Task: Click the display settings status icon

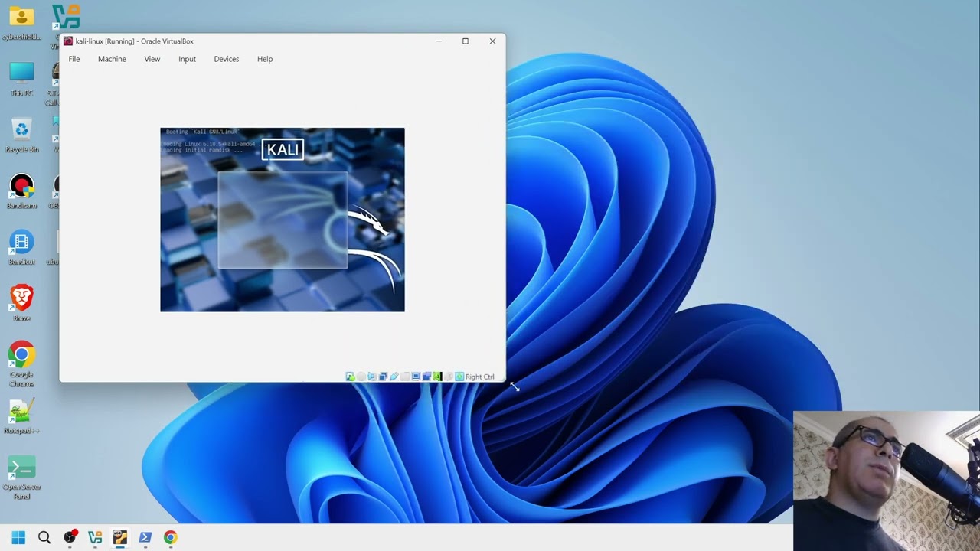Action: [x=416, y=377]
